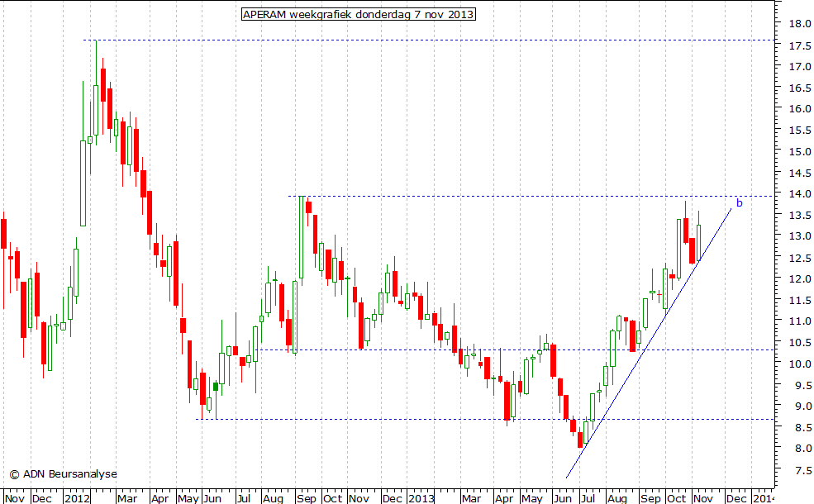
Task: Select the 10.0 price axis label
Action: coord(800,364)
